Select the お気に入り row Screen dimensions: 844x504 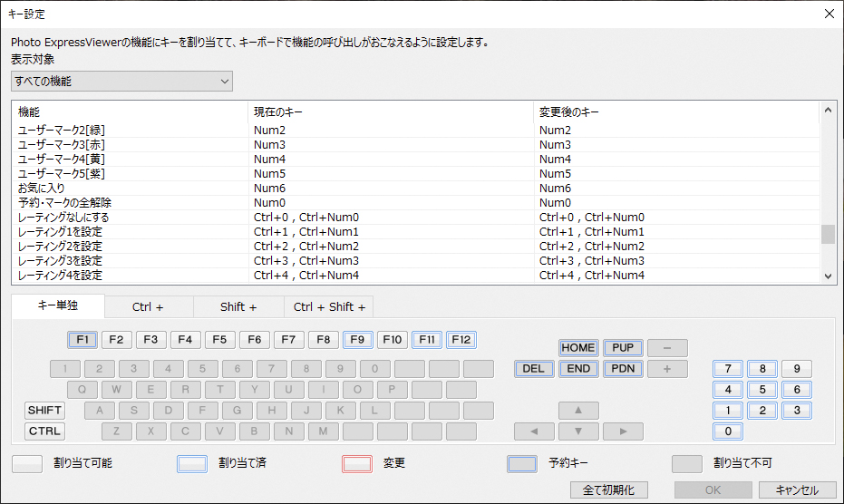415,189
